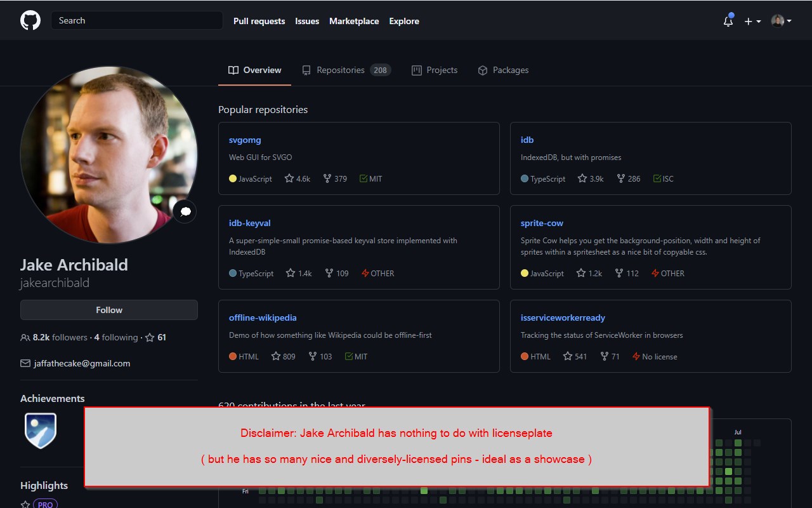
Task: Go to Pull requests
Action: [x=259, y=21]
